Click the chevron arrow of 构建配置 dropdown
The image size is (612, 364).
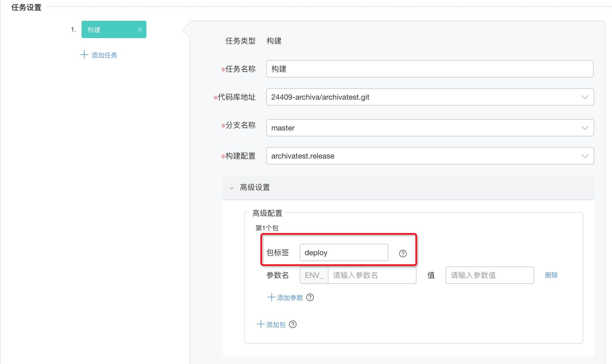[585, 156]
